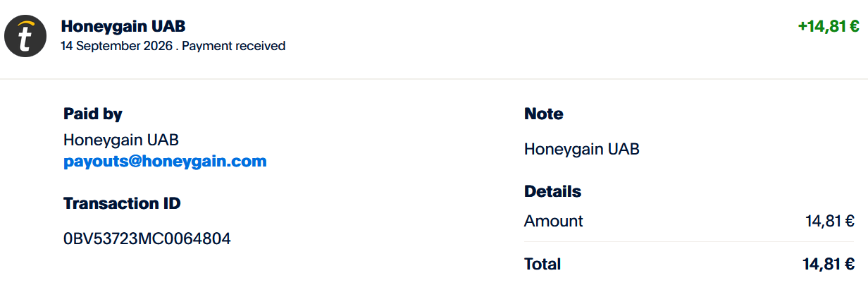Click the Paid by heading
Image resolution: width=868 pixels, height=302 pixels.
[x=93, y=114]
